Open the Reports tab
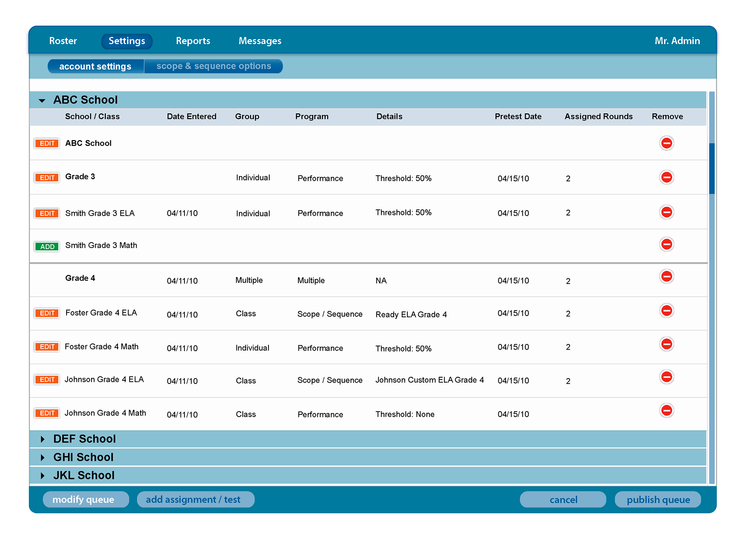This screenshot has height=560, width=747. tap(193, 41)
